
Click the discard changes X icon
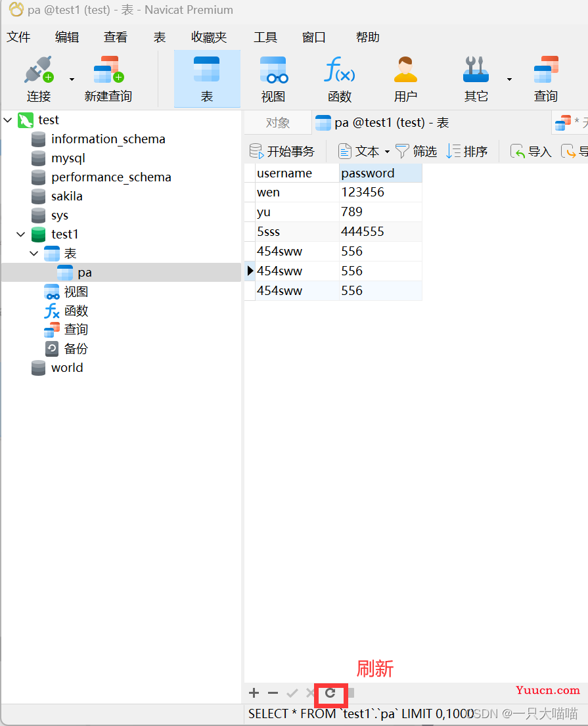pos(309,692)
